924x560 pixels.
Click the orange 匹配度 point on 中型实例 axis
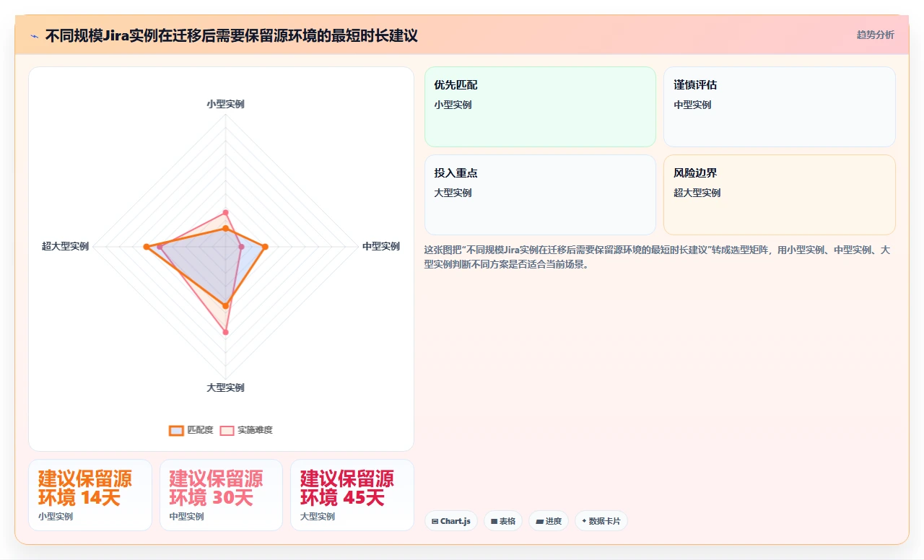click(x=265, y=247)
